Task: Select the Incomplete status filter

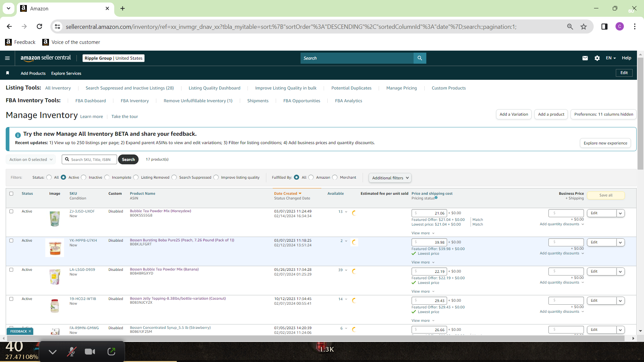Action: [x=107, y=177]
